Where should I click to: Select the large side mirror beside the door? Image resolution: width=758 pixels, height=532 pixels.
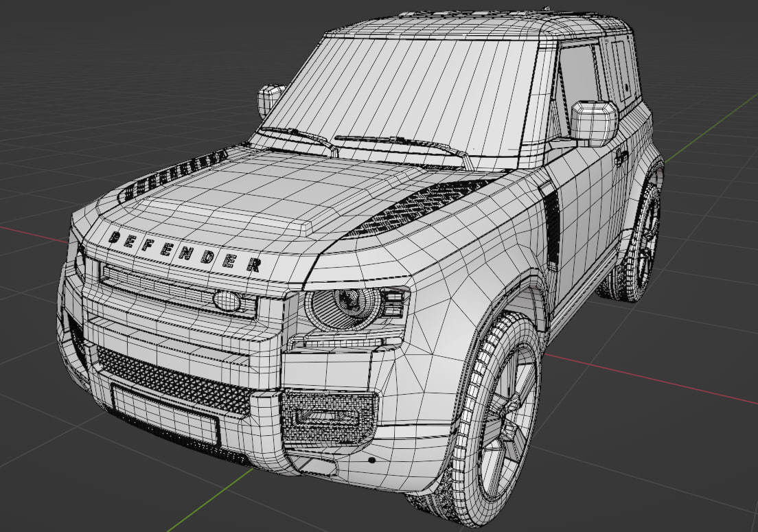click(594, 123)
